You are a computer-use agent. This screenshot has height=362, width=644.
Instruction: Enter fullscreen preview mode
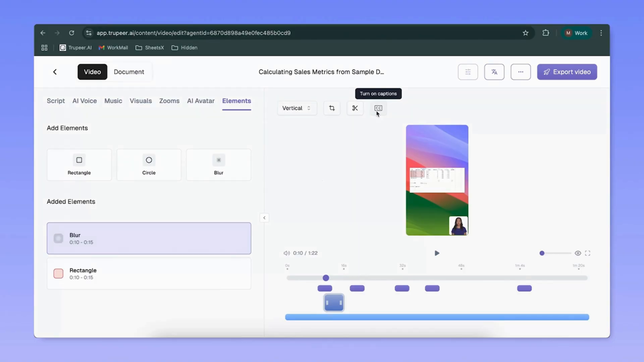point(587,253)
